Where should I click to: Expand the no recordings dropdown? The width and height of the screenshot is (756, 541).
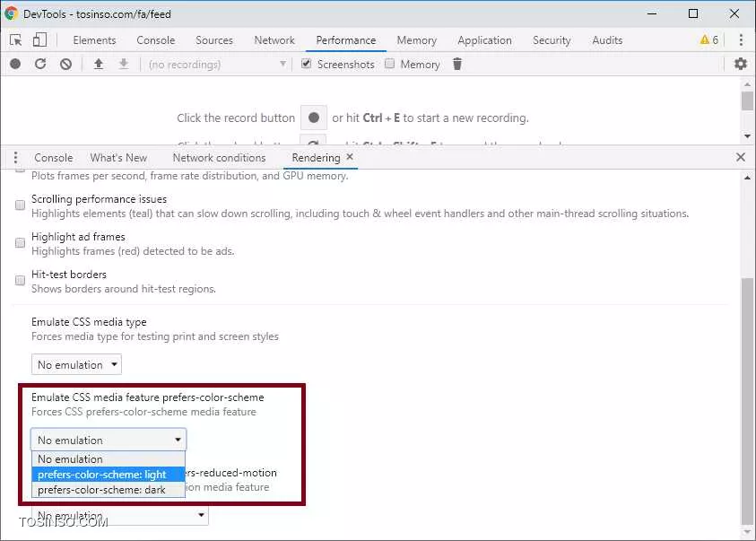point(218,64)
